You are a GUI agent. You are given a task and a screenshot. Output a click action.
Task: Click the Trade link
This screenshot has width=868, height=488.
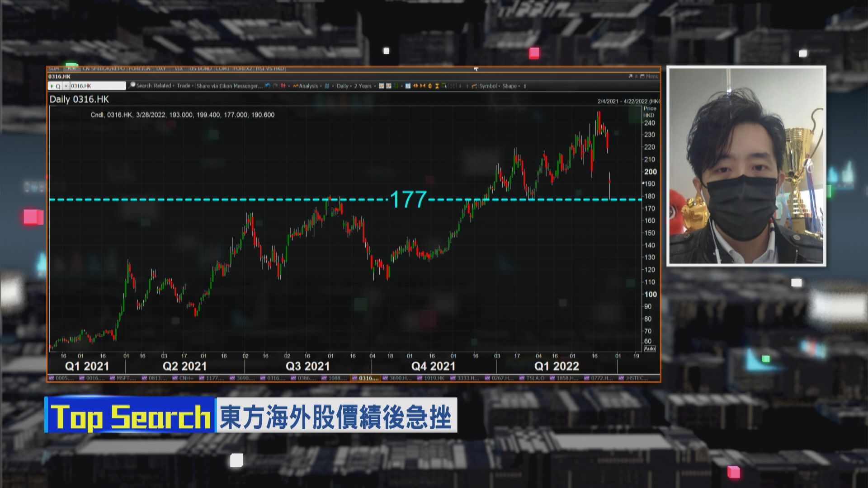coord(183,86)
